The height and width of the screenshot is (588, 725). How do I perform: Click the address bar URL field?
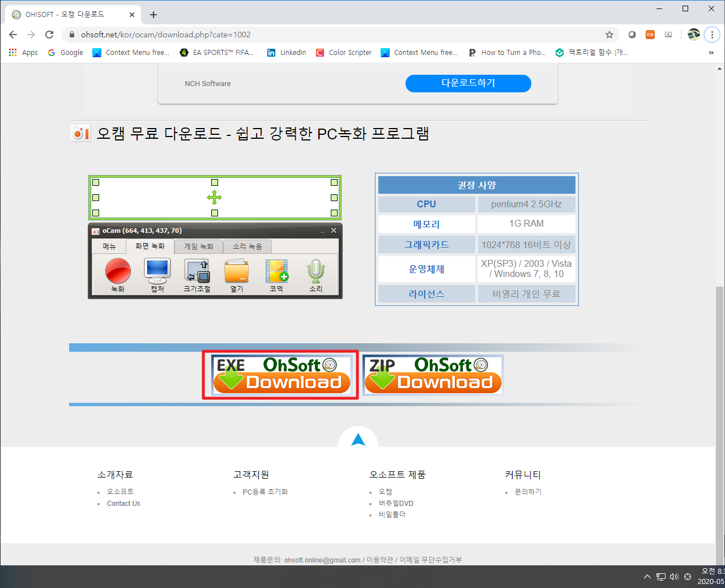[x=340, y=35]
